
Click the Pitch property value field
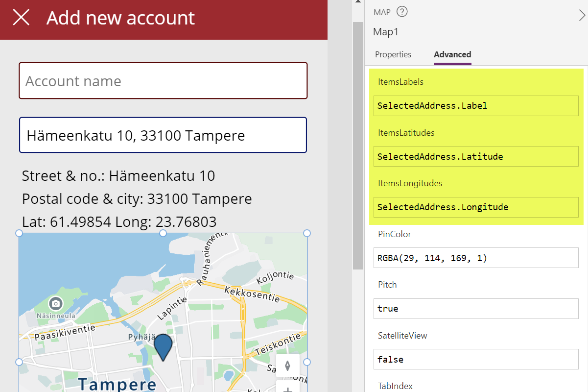click(476, 308)
